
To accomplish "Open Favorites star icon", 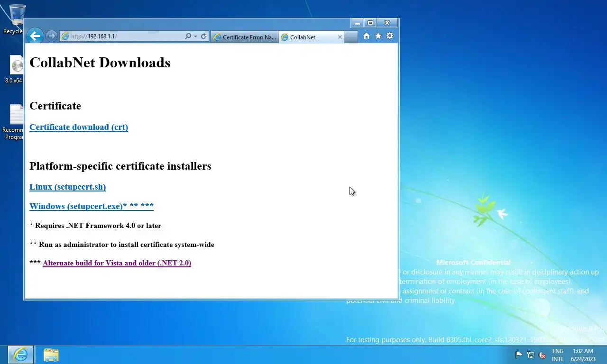I will point(378,36).
